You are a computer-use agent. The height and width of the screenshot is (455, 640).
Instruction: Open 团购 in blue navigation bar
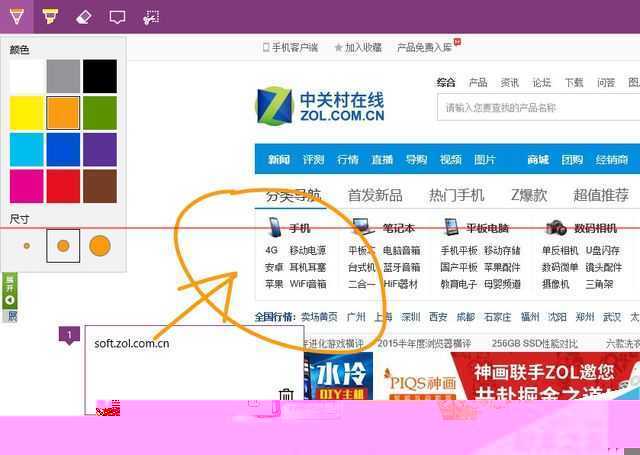(572, 160)
